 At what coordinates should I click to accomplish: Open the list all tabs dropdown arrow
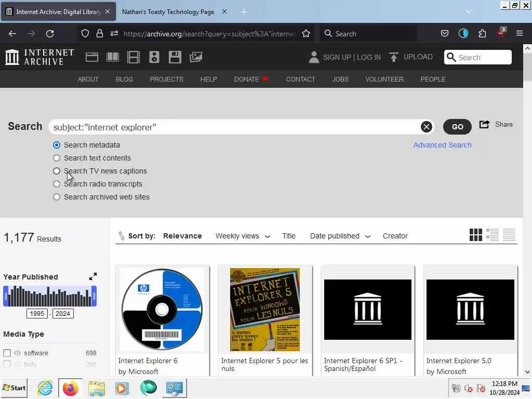469,11
